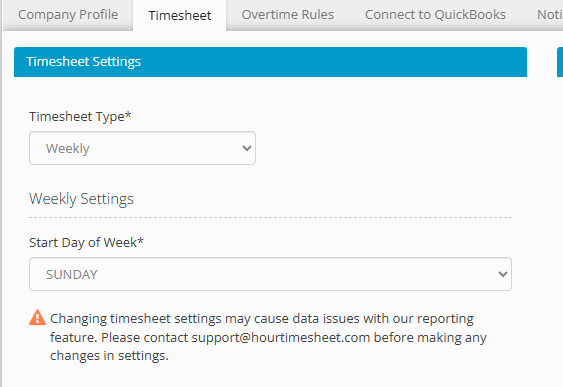Go to the Connect to QuickBooks tab
Viewport: 563px width, 387px height.
pos(435,15)
